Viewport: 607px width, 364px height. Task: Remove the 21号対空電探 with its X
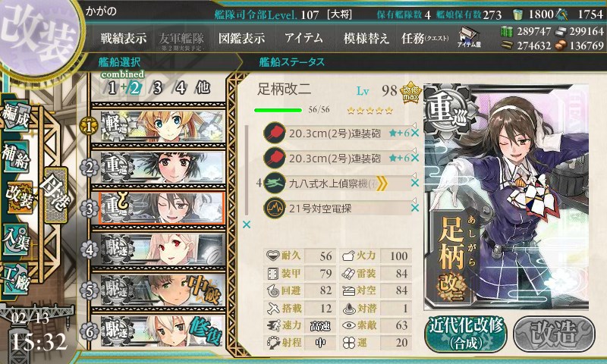click(414, 208)
